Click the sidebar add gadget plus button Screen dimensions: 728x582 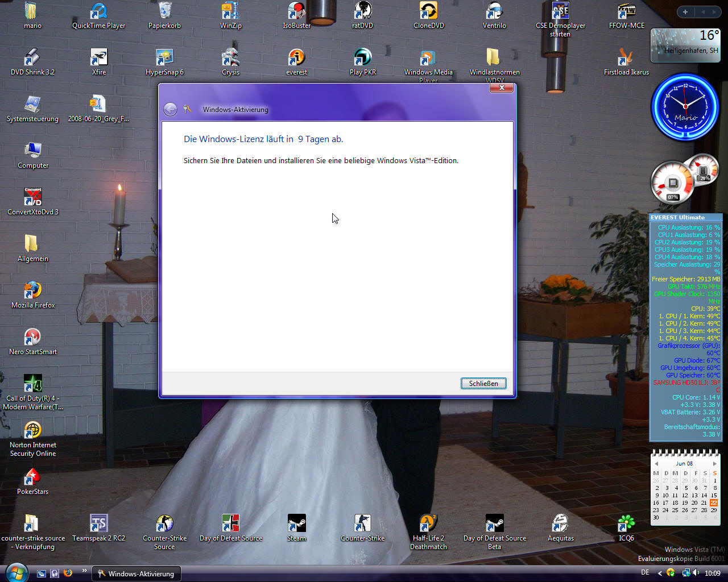(x=685, y=12)
